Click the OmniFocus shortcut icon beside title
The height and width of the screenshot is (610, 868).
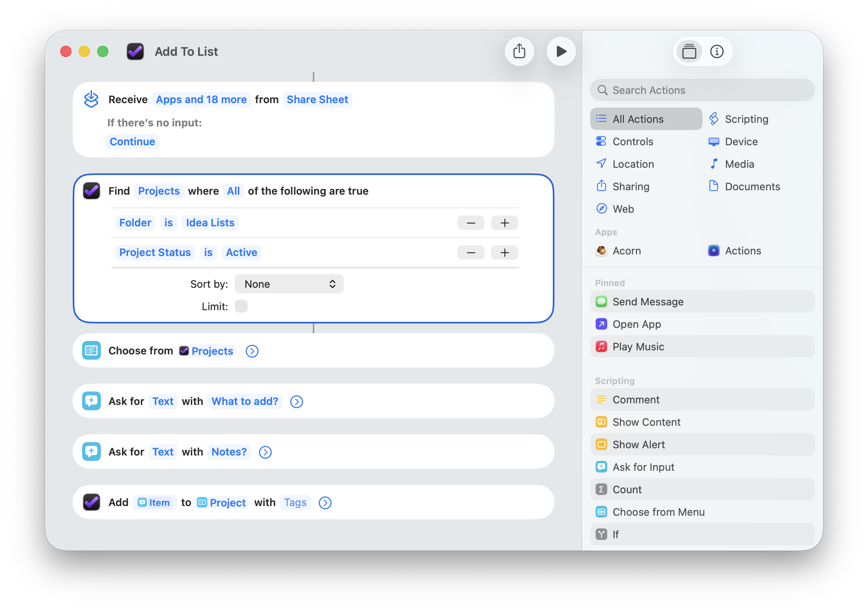point(135,51)
